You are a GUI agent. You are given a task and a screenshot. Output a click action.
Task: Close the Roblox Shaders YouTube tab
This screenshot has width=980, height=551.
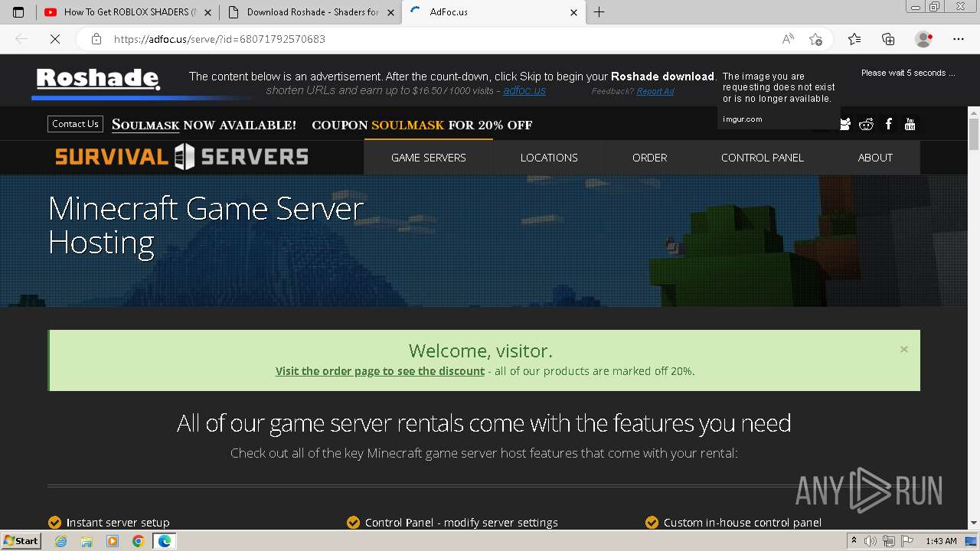208,12
